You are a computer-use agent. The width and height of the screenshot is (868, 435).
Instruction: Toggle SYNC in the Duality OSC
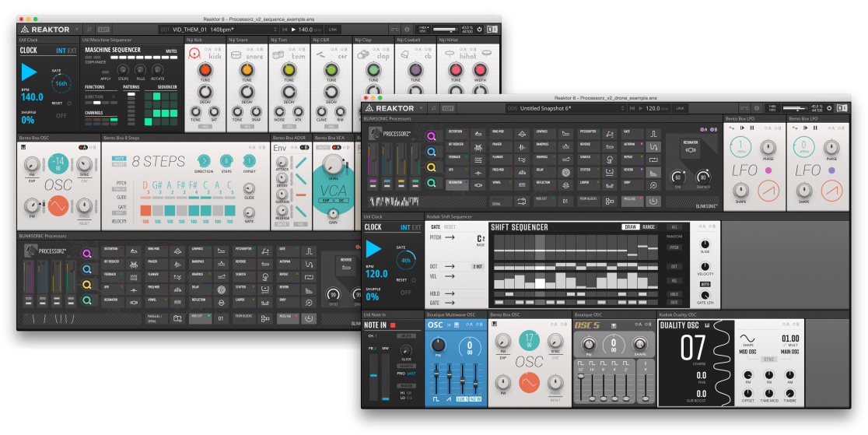(769, 360)
